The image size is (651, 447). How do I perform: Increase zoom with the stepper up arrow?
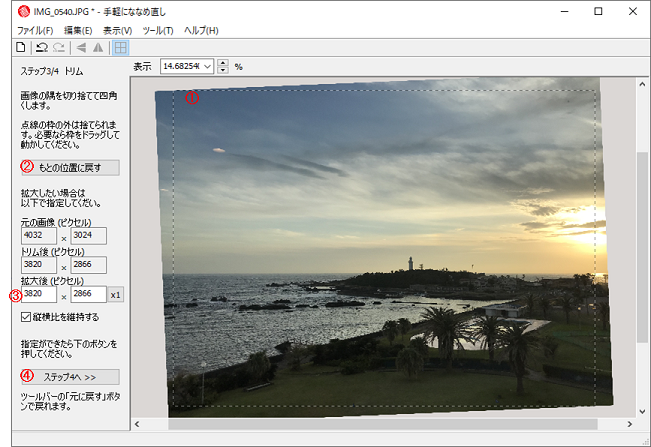coord(223,63)
